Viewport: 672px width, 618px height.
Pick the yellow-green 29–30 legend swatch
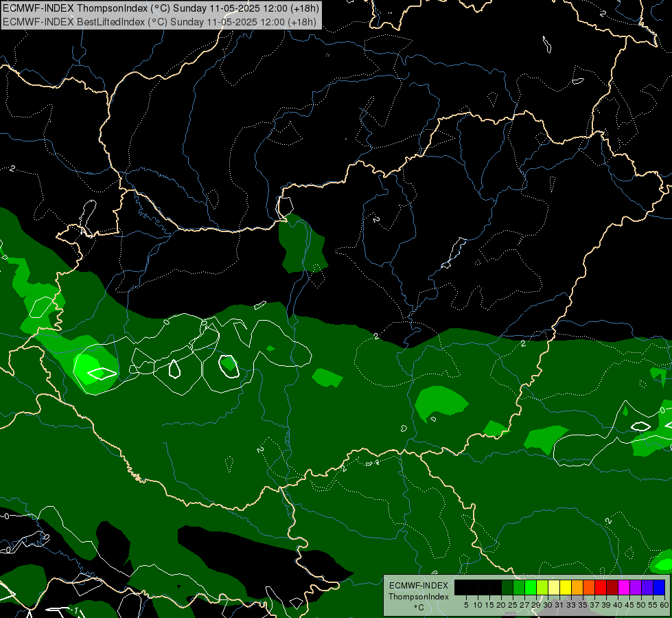(542, 587)
